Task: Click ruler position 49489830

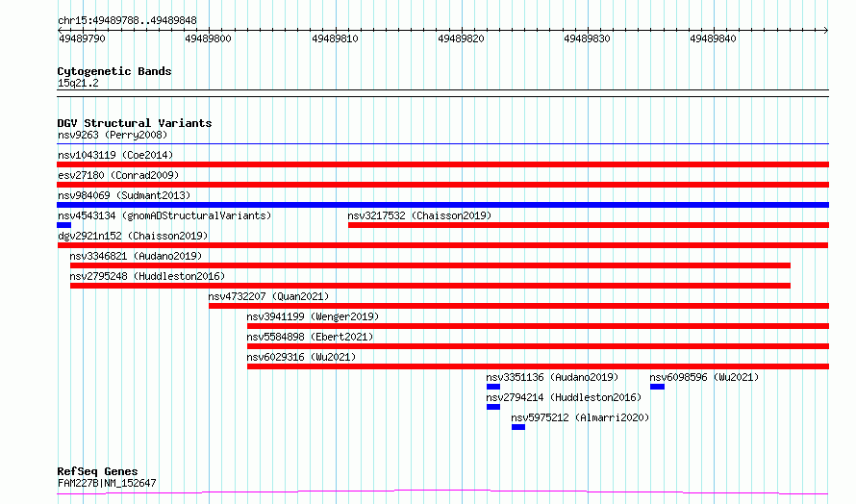Action: [x=587, y=38]
